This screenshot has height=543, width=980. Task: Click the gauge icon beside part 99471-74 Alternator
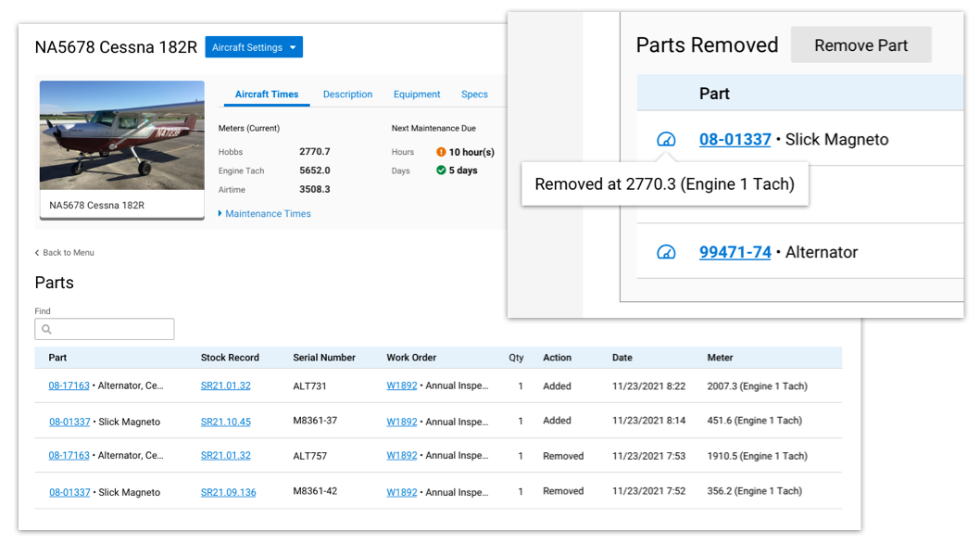point(665,251)
